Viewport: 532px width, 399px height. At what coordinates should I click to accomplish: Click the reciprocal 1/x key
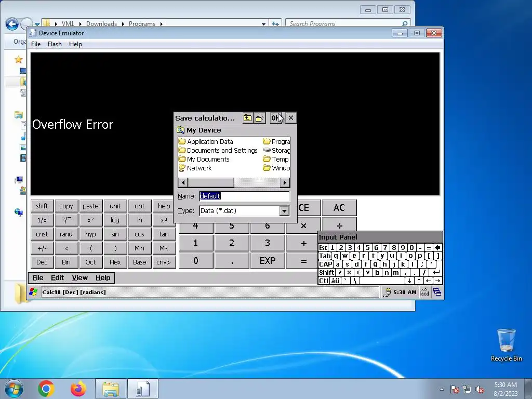pos(42,220)
